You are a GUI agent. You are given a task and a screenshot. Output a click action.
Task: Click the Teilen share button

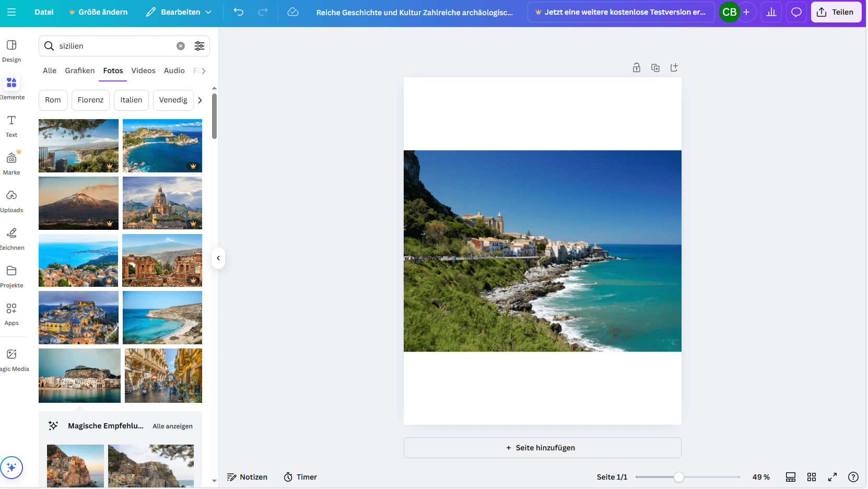836,12
